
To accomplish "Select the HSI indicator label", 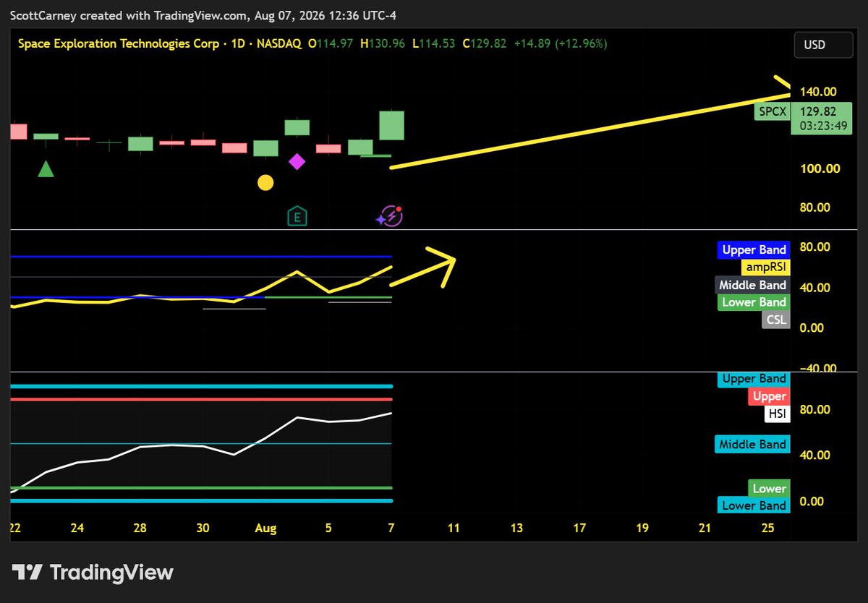I will pyautogui.click(x=777, y=414).
